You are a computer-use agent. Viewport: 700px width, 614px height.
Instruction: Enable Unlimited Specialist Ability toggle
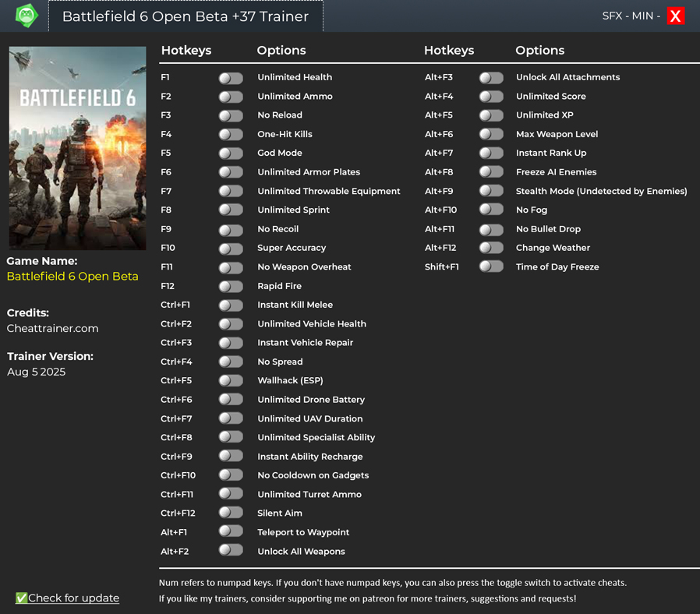[231, 437]
